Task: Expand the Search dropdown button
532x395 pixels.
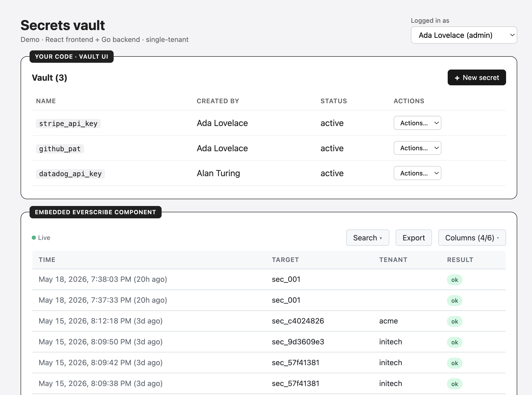Action: 368,238
